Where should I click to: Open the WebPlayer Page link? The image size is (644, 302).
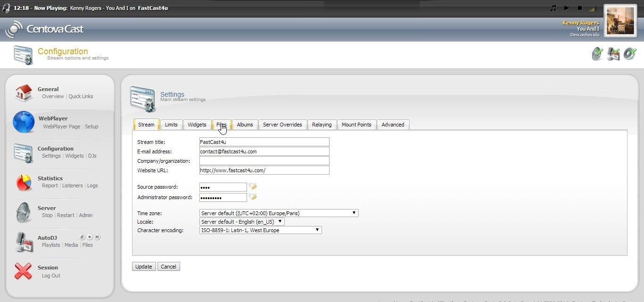[x=62, y=126]
